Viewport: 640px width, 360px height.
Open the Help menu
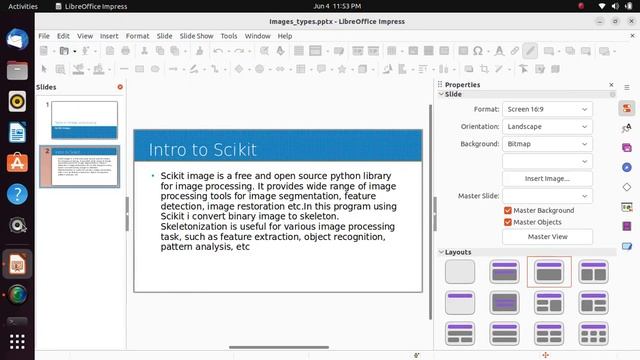click(284, 36)
